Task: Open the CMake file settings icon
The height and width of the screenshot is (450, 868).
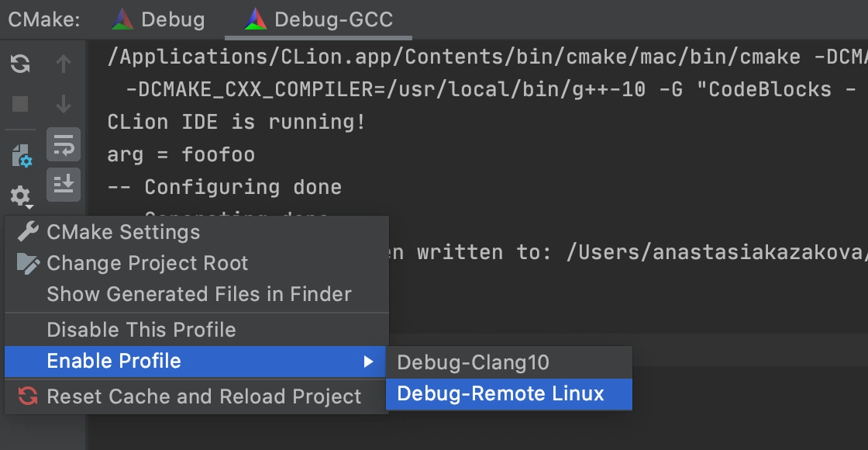Action: click(22, 156)
